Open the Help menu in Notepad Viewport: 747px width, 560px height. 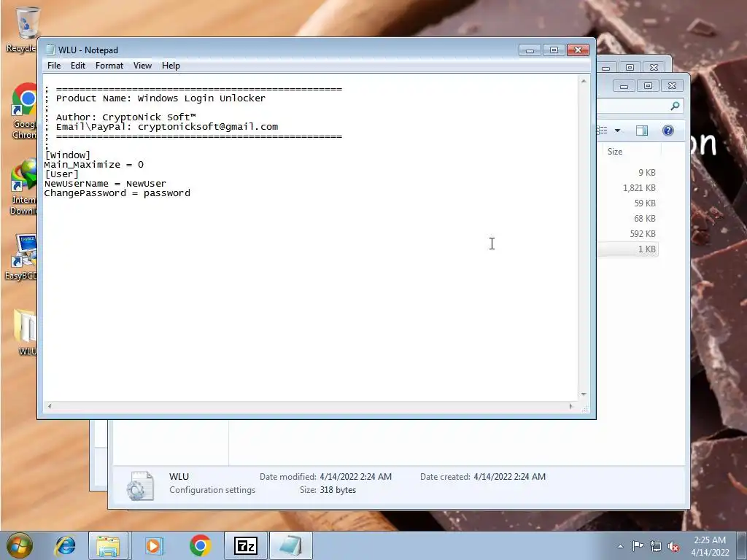tap(171, 66)
